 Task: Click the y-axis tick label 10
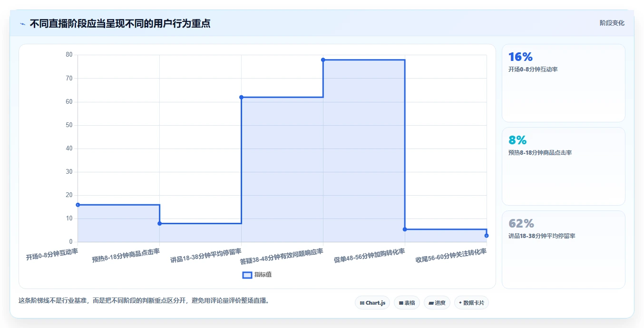pos(69,219)
